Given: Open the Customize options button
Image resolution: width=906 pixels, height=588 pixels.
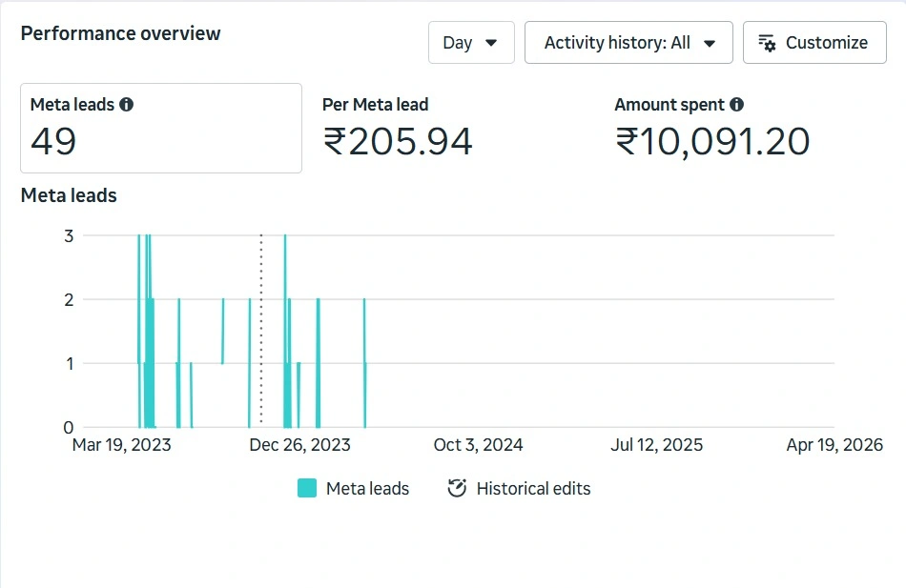Looking at the screenshot, I should click(x=814, y=43).
